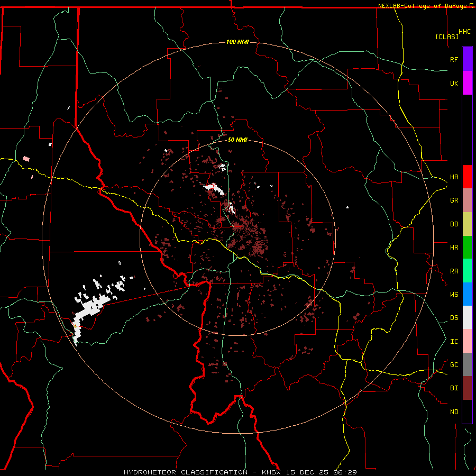Image resolution: width=476 pixels, height=476 pixels.
Task: Click the GC legend label
Action: pyautogui.click(x=454, y=365)
